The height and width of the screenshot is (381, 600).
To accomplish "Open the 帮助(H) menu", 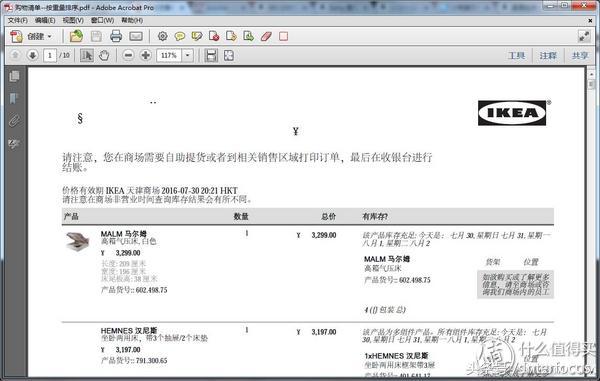I will 132,20.
